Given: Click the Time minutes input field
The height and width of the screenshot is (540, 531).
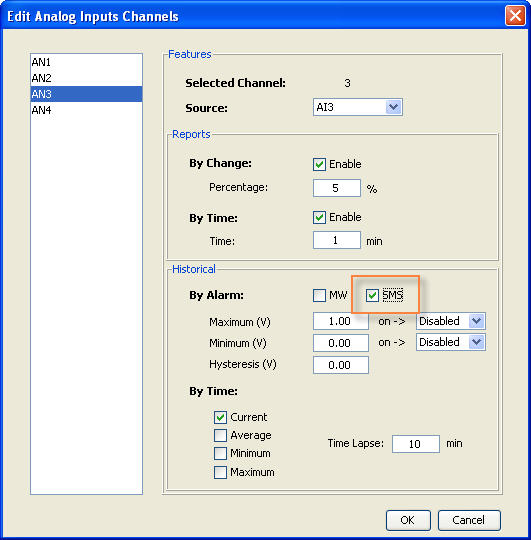Looking at the screenshot, I should (336, 240).
